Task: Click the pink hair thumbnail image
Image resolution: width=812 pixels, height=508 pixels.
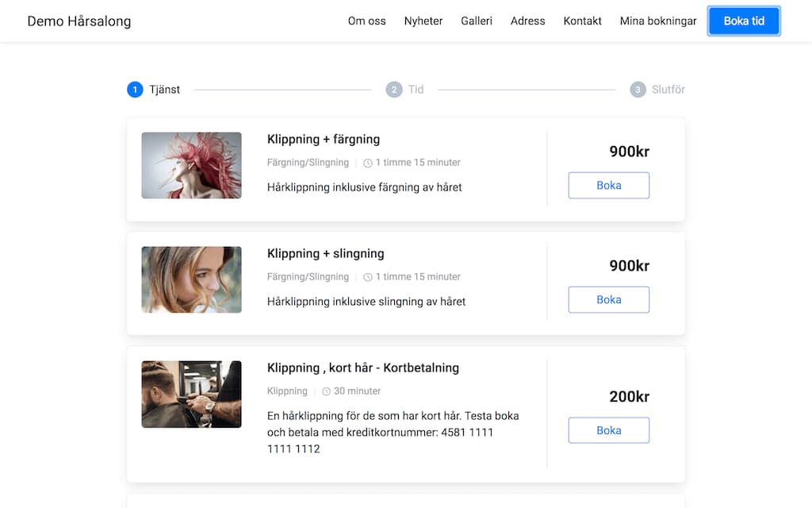Action: click(x=191, y=165)
